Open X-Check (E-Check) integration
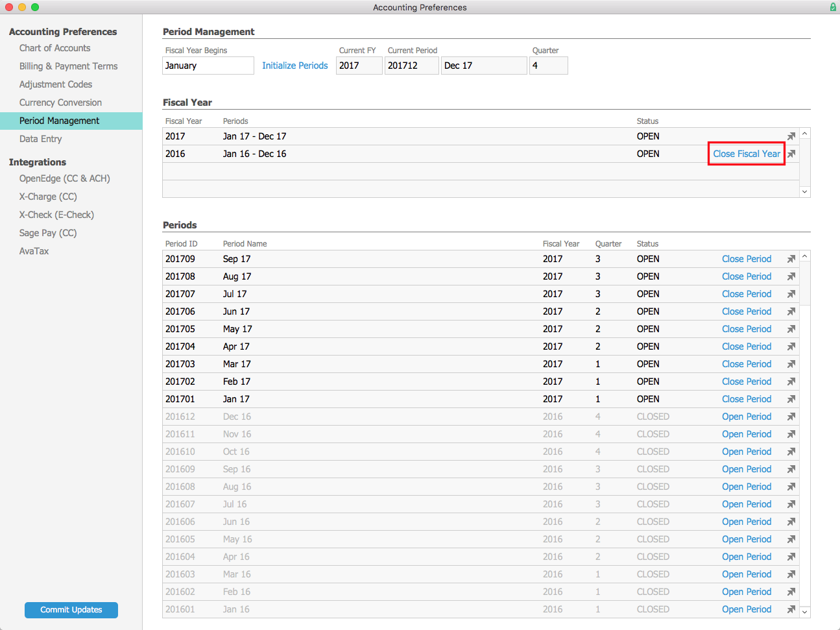Viewport: 840px width, 630px height. (56, 215)
